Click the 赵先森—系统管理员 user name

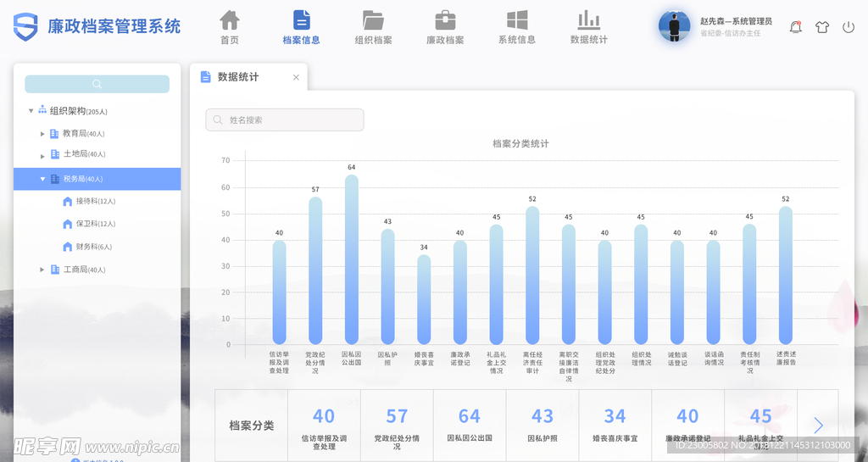737,21
